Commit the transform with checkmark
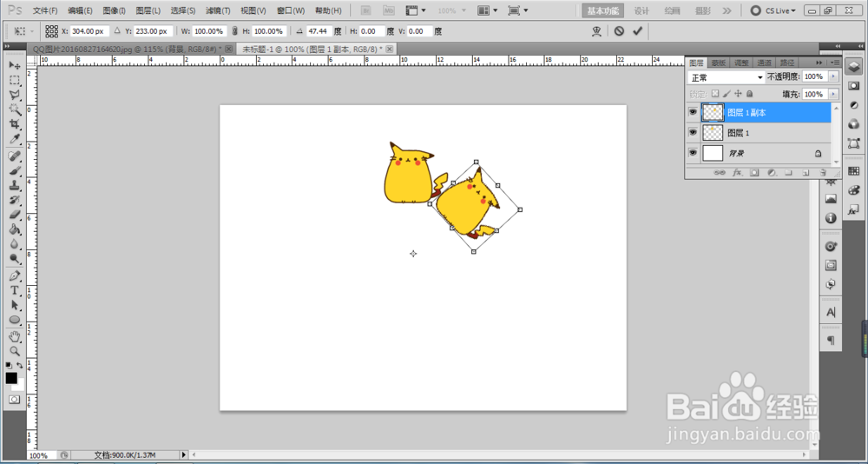 click(637, 31)
